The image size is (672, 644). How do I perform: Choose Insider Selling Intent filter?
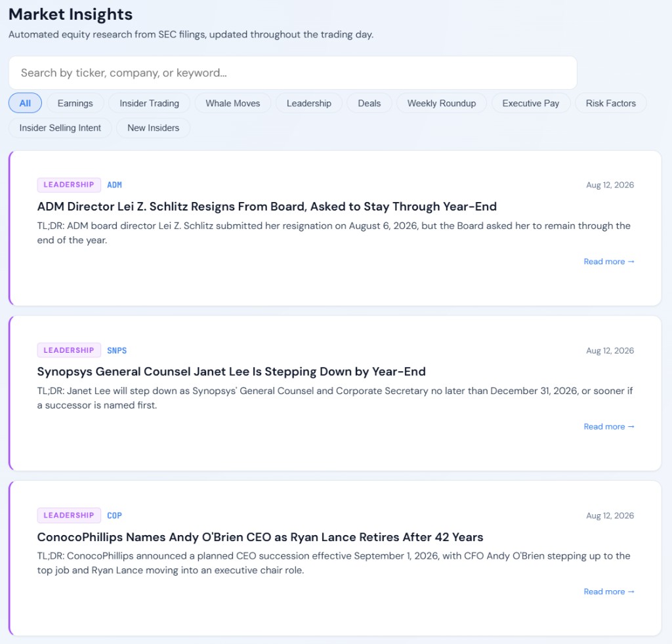(x=60, y=128)
